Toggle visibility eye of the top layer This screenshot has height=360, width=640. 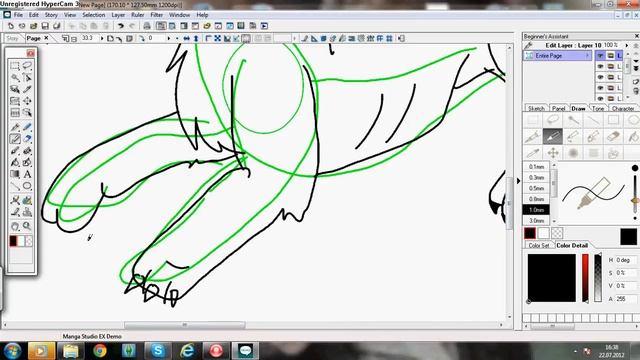[x=600, y=56]
